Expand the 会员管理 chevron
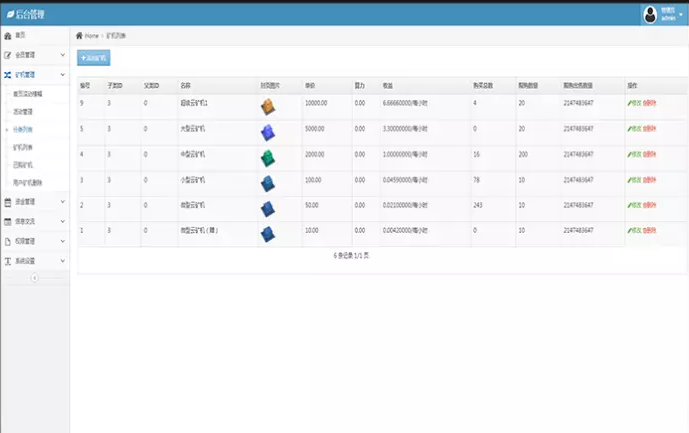689x433 pixels. pos(62,55)
